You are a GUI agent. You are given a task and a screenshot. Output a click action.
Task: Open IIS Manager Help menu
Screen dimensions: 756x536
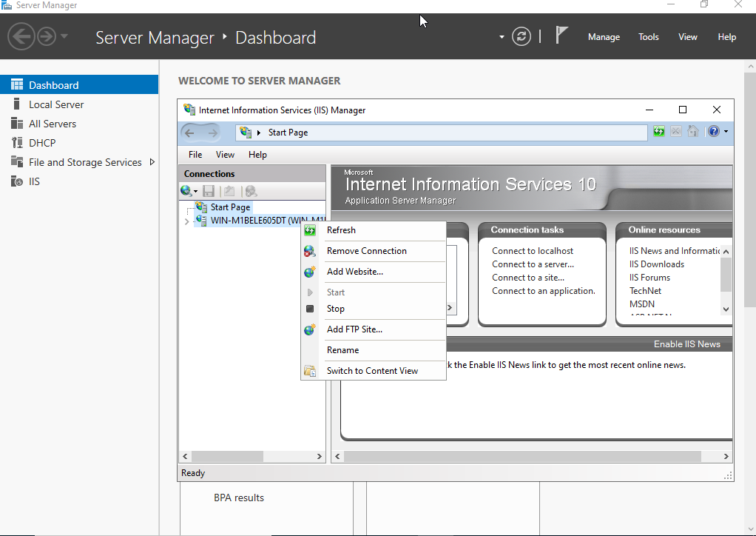(257, 155)
